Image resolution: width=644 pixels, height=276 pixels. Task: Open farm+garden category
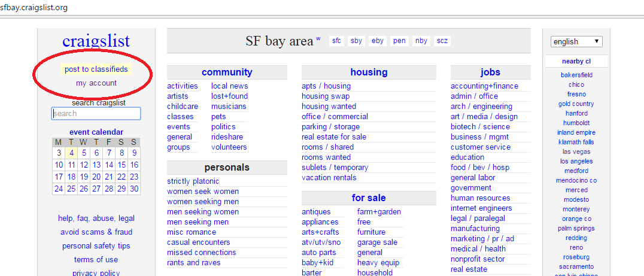pyautogui.click(x=379, y=212)
